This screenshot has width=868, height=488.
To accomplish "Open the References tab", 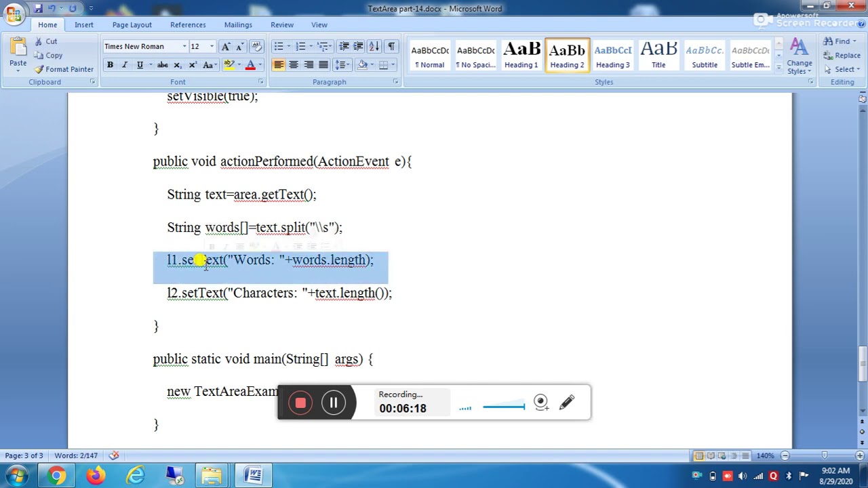I will 188,25.
